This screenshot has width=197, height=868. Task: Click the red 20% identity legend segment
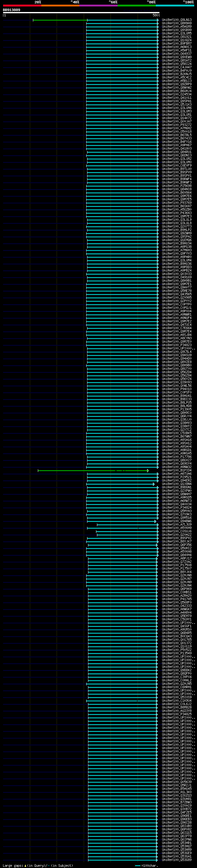(x=22, y=6)
